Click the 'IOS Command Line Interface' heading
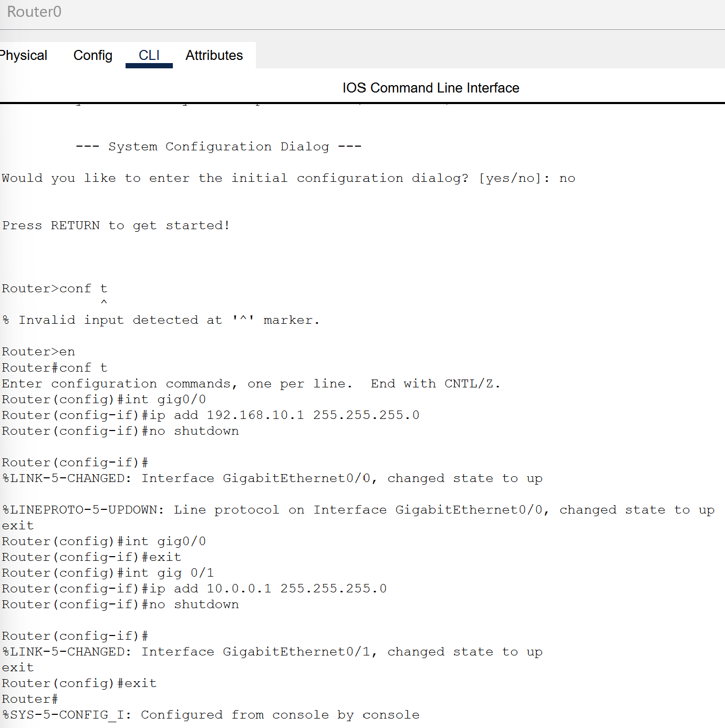 [x=431, y=88]
